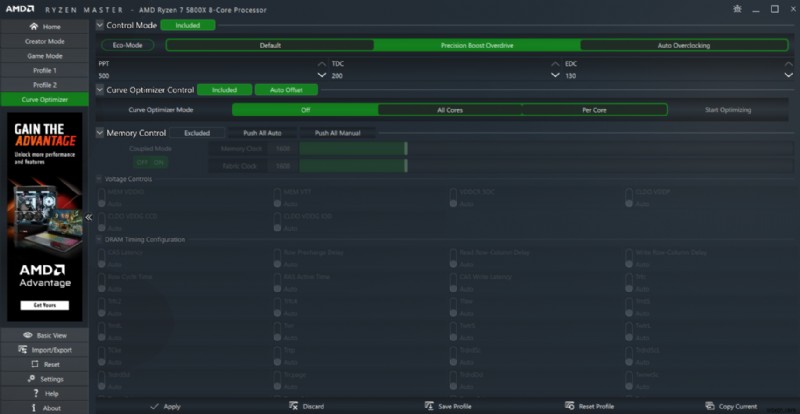Open Import/Export option

[x=44, y=350]
